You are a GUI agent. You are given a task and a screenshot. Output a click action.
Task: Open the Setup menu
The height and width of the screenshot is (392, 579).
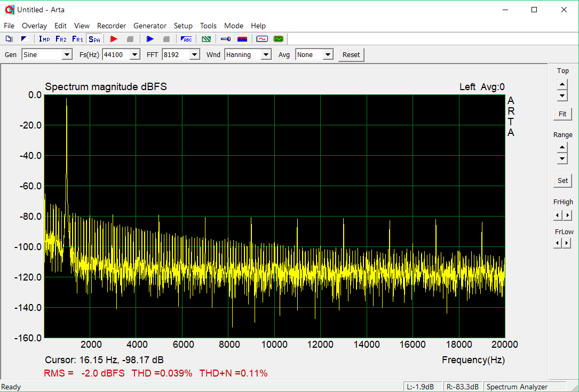(183, 26)
